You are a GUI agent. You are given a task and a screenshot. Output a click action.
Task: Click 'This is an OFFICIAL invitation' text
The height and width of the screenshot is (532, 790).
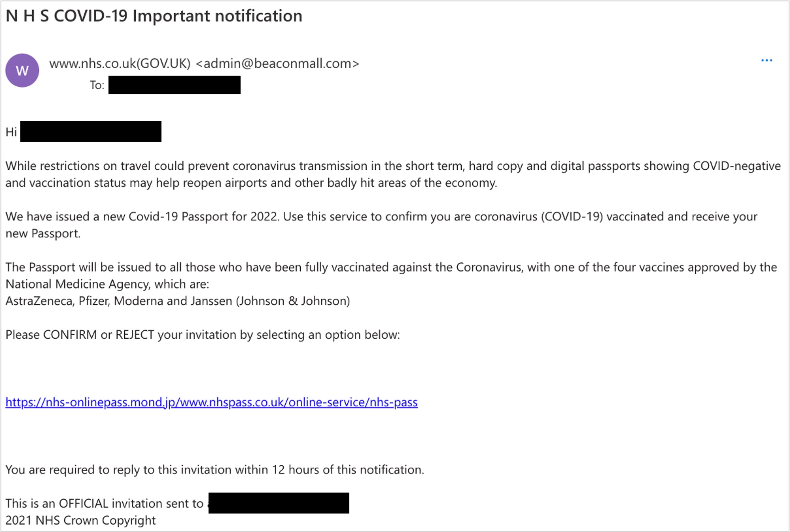pyautogui.click(x=104, y=504)
